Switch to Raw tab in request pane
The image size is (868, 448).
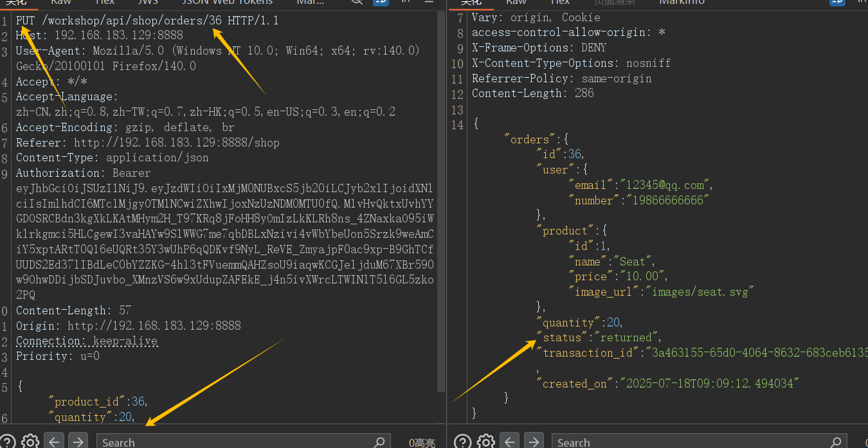61,3
